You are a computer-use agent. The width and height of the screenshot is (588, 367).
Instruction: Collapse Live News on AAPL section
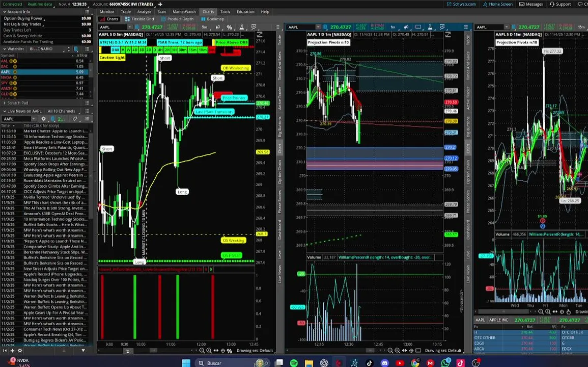[5, 111]
